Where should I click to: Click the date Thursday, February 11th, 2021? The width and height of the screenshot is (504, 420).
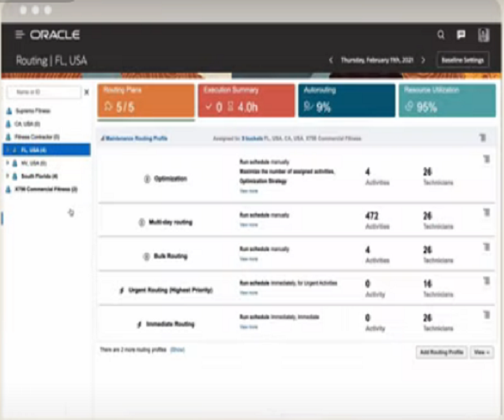376,60
